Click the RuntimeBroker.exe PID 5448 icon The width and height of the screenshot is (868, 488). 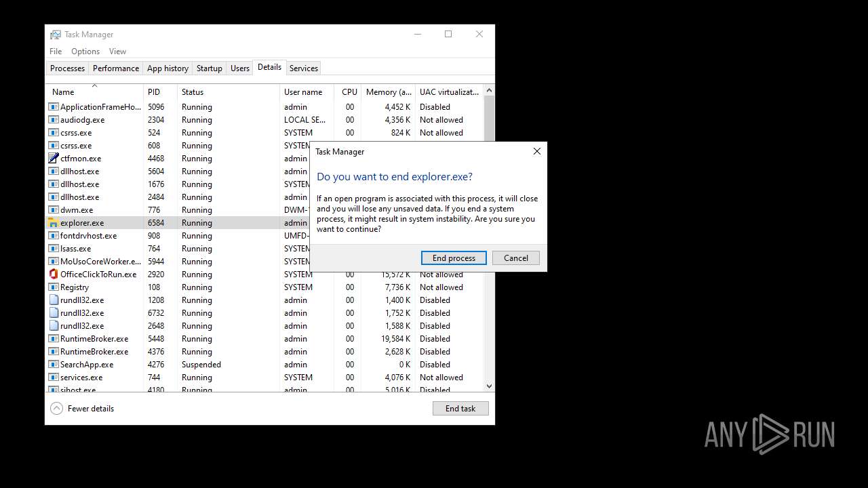(54, 338)
